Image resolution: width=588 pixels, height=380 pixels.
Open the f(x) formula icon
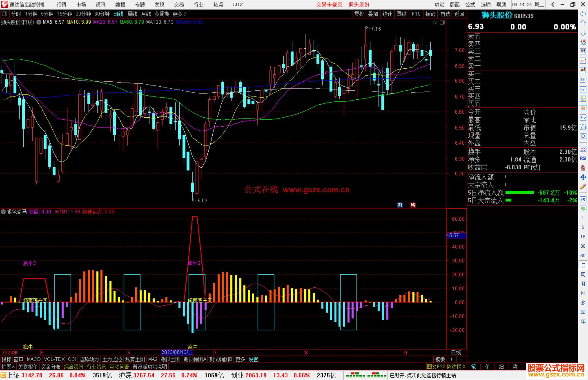[x=583, y=127]
